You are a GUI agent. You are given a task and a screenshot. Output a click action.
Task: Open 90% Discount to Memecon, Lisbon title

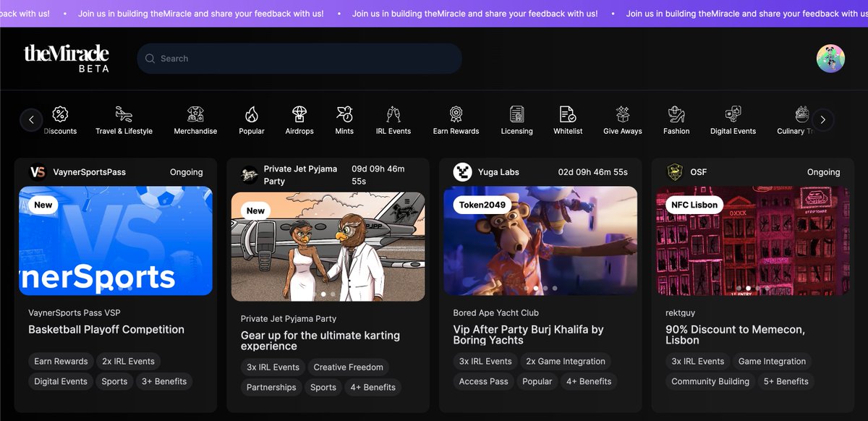tap(735, 335)
